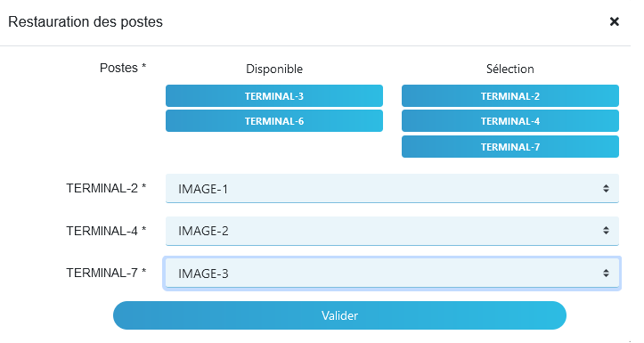Remove TERMINAL-2 from the Sélection list

[x=510, y=96]
